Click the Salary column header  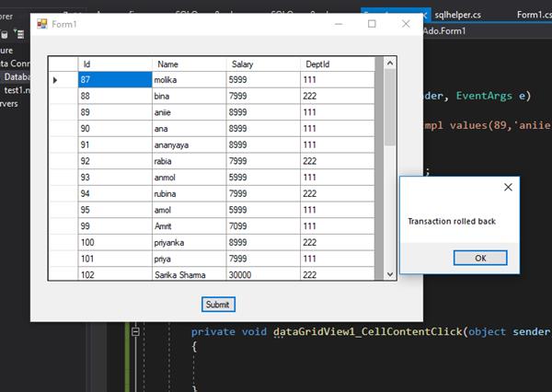pyautogui.click(x=263, y=64)
